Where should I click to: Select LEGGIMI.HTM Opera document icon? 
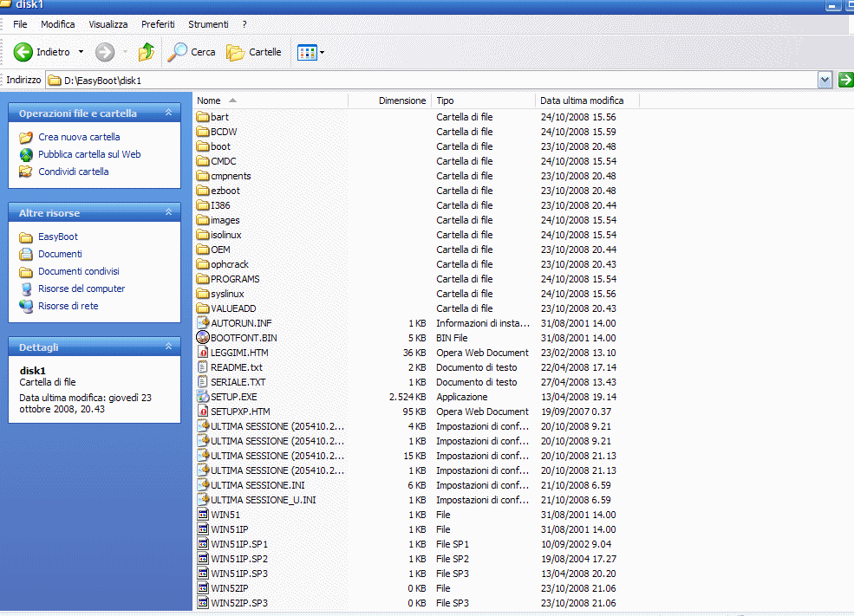tap(203, 352)
